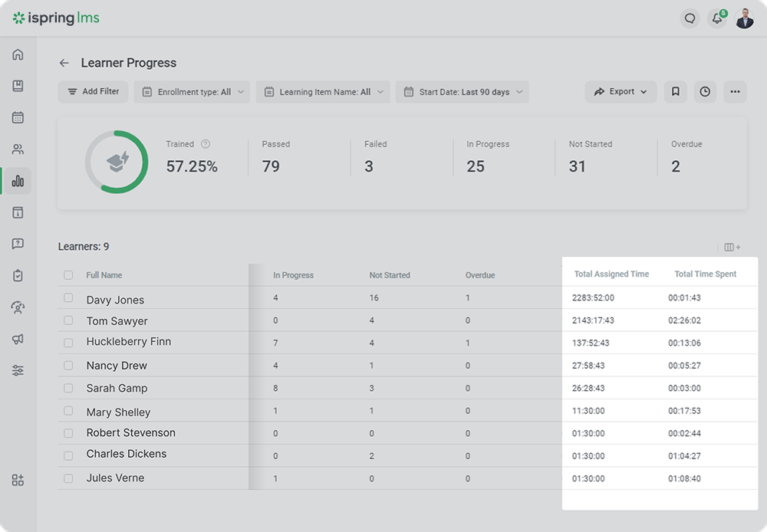Open the Users icon in sidebar
The height and width of the screenshot is (532, 767).
pyautogui.click(x=18, y=149)
